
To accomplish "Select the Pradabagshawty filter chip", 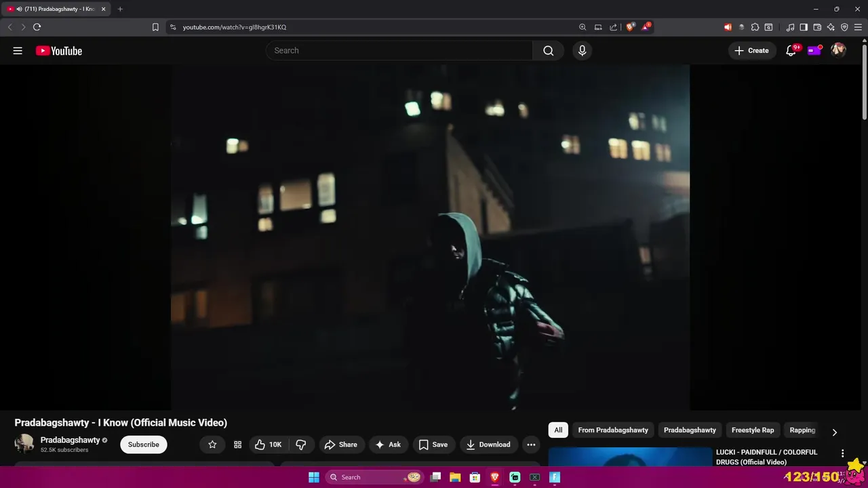I will (x=690, y=430).
